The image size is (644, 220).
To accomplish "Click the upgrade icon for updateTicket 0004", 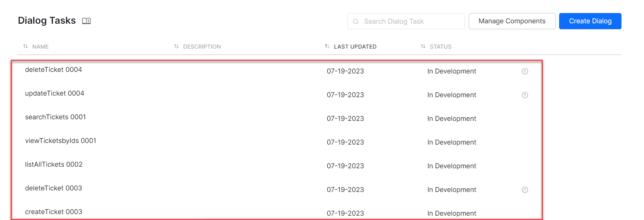I will click(525, 95).
